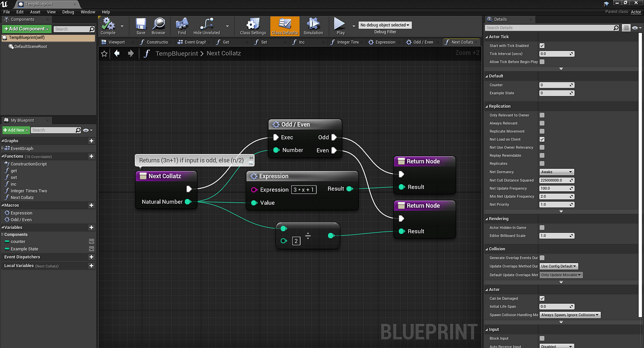Click the favorite star icon in graph header

coord(104,53)
